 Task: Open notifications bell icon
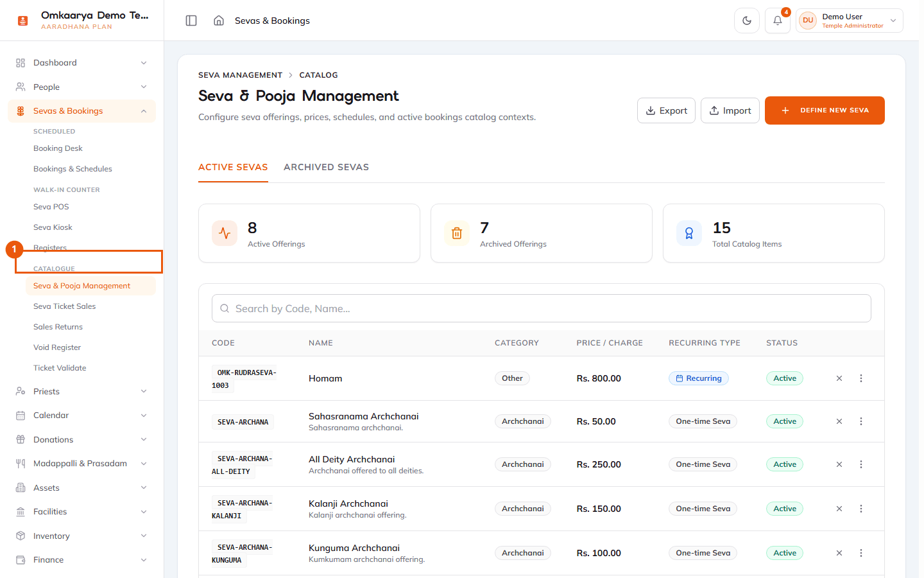[778, 21]
